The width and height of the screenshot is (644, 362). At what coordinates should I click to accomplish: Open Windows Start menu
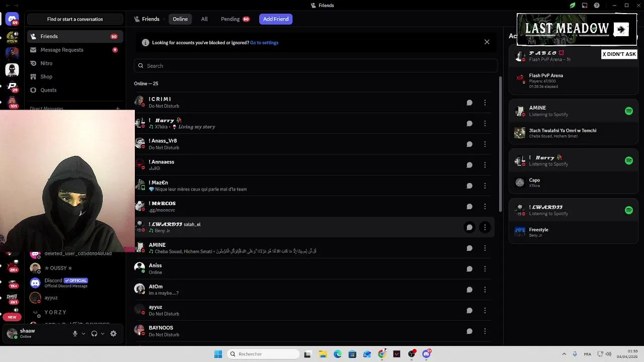click(x=218, y=354)
